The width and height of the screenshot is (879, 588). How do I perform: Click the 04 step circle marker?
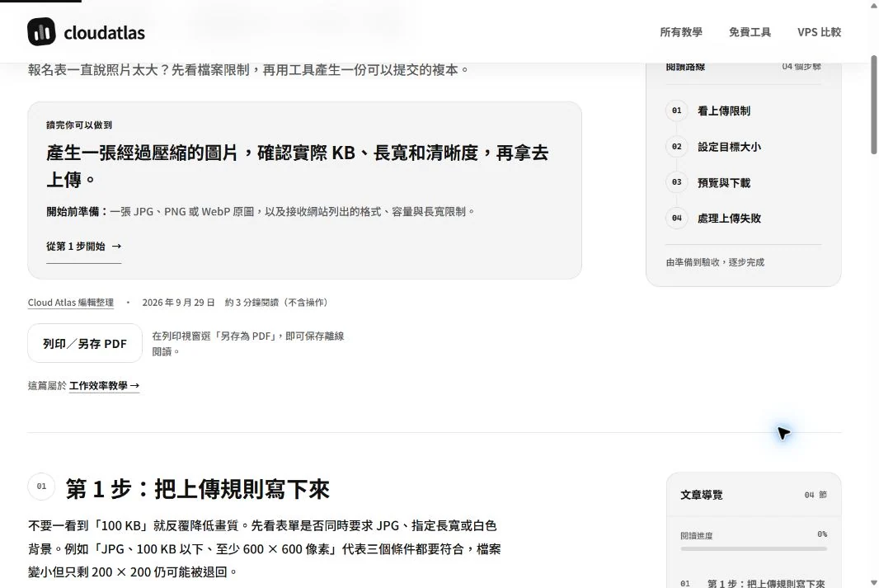click(x=677, y=218)
